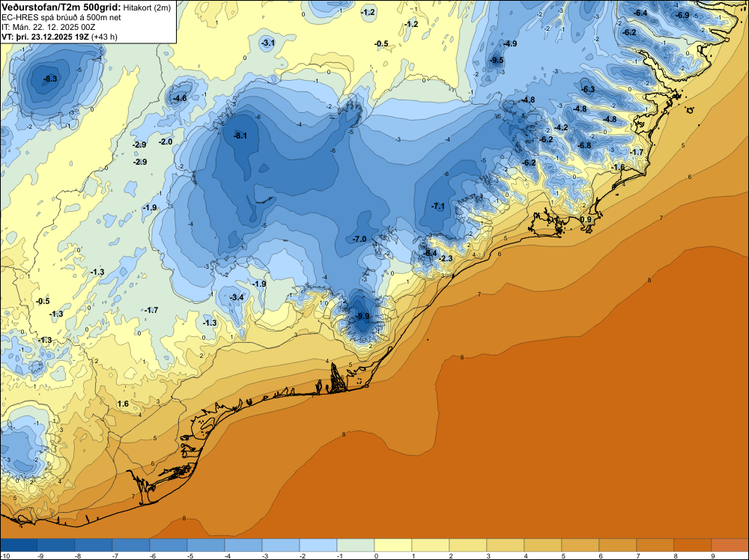This screenshot has height=560, width=749.
Task: Click the -3.4 temperature label
Action: pos(237,297)
